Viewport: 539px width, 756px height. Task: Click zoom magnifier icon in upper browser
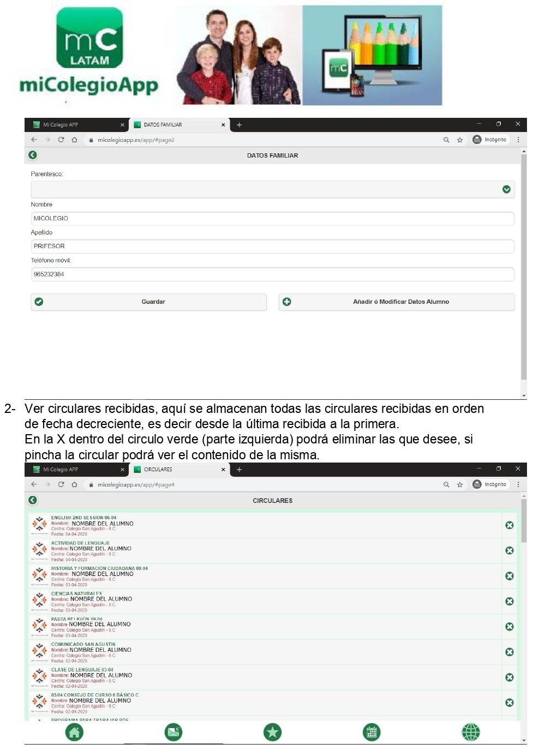[x=446, y=140]
